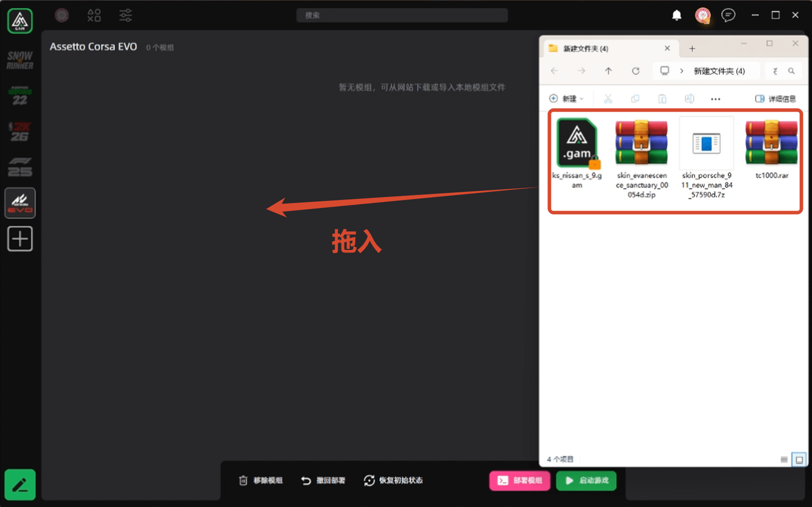812x507 pixels.
Task: Open the round game avatar icon in top bar
Action: point(62,15)
